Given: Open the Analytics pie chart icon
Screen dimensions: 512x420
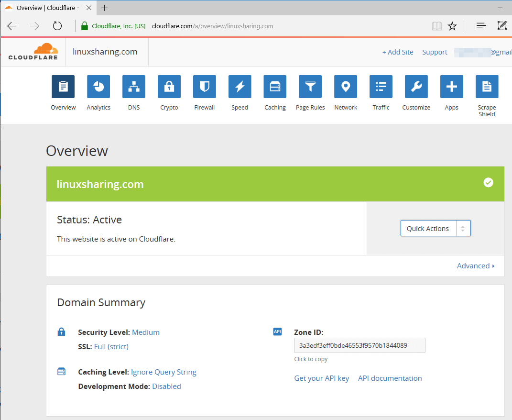Looking at the screenshot, I should (x=98, y=87).
